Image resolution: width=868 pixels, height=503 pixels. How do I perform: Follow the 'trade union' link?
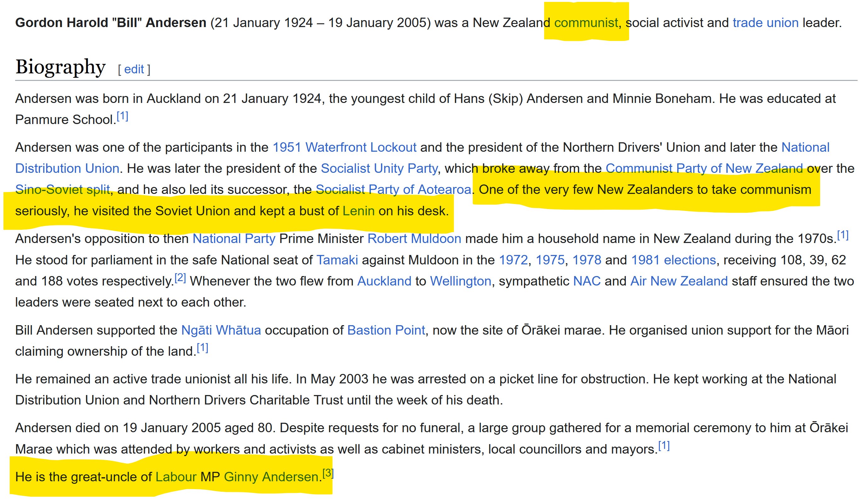point(765,23)
